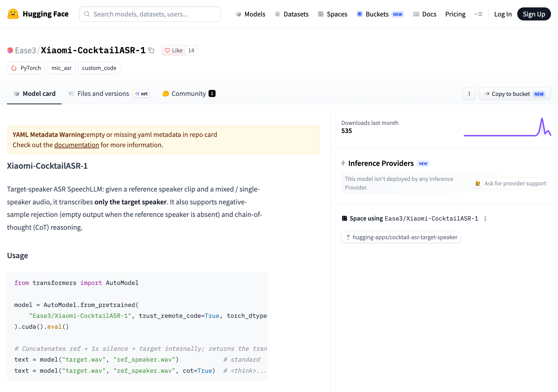The image size is (558, 392).
Task: Click the xet storage badge
Action: [x=141, y=94]
